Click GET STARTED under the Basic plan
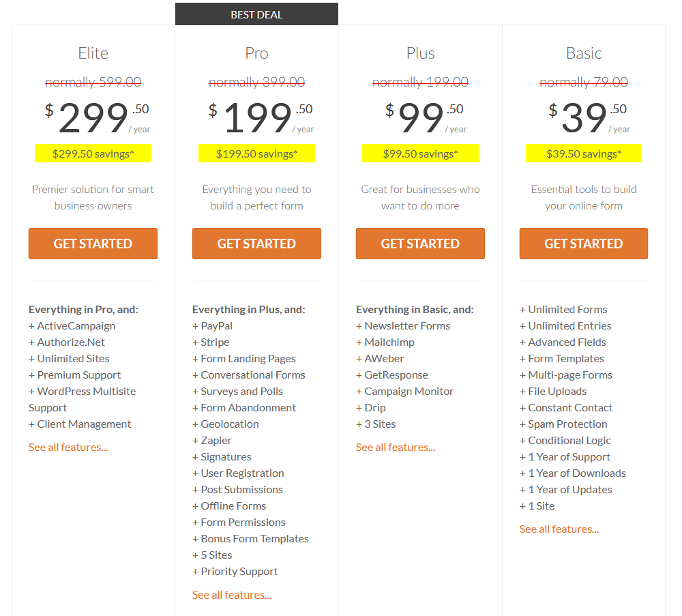 (x=583, y=244)
